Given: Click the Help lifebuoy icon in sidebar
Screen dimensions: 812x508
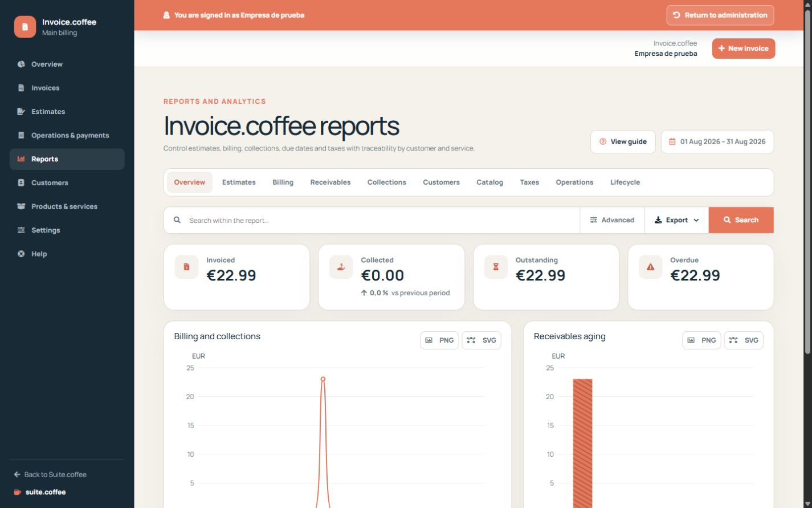Looking at the screenshot, I should tap(21, 254).
